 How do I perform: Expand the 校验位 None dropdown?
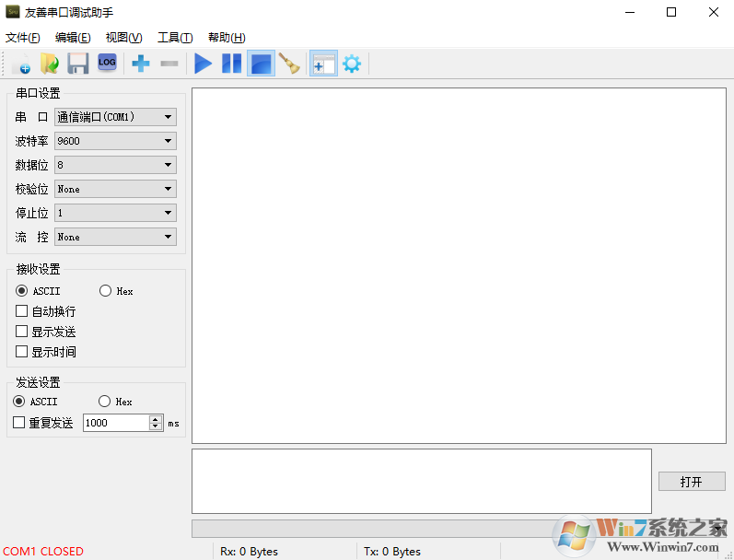tap(115, 189)
